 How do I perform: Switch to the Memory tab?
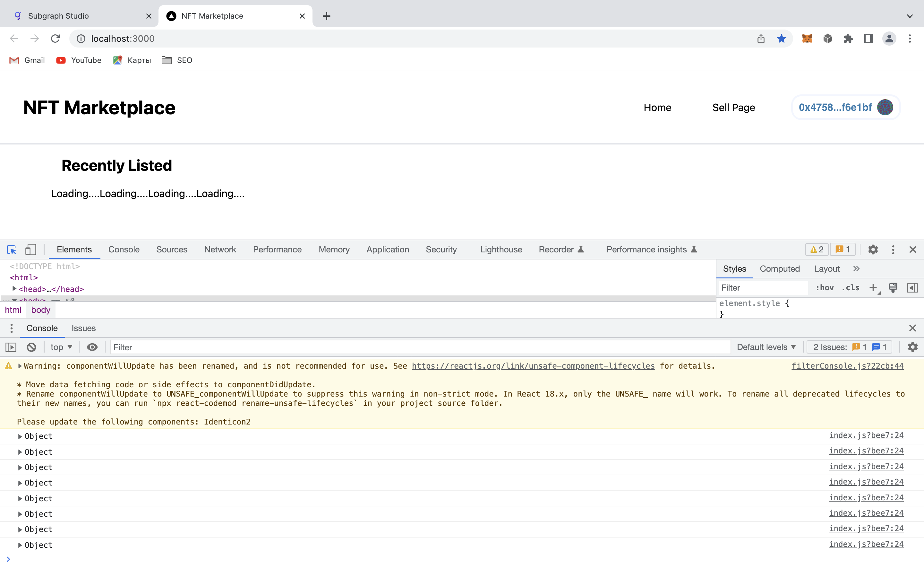point(334,250)
